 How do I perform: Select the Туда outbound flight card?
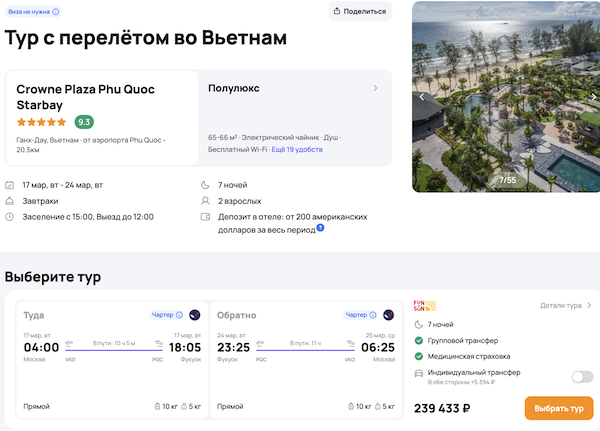coord(105,360)
